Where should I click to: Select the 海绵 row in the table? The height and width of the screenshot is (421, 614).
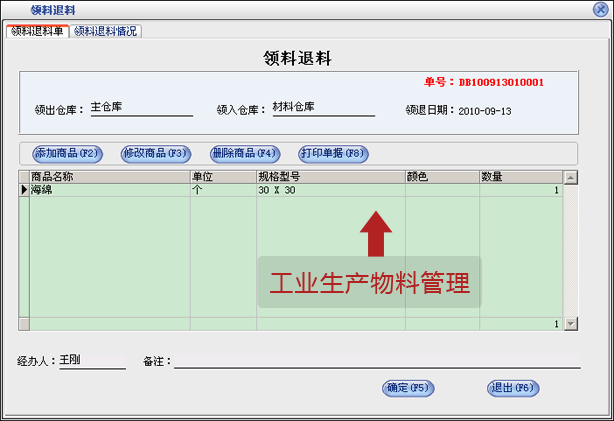108,190
